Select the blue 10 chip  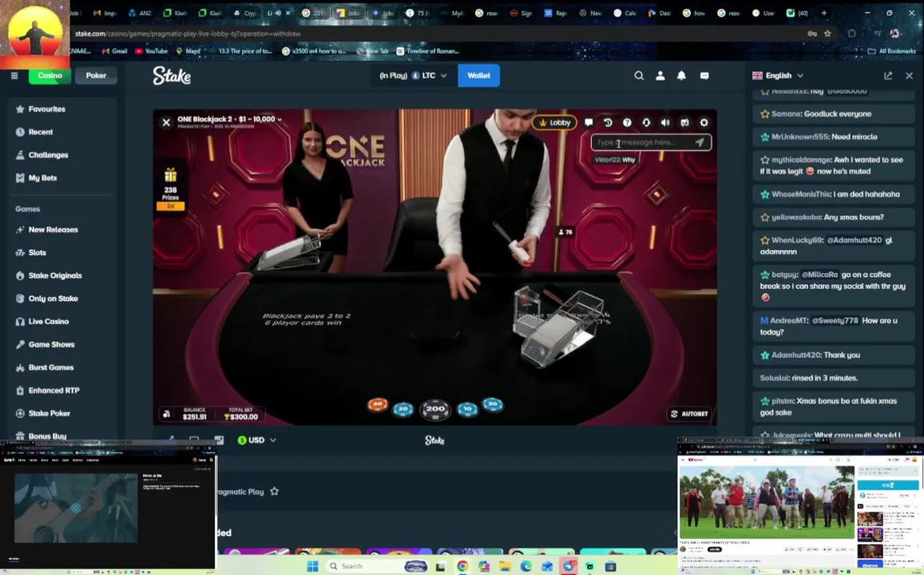point(467,408)
